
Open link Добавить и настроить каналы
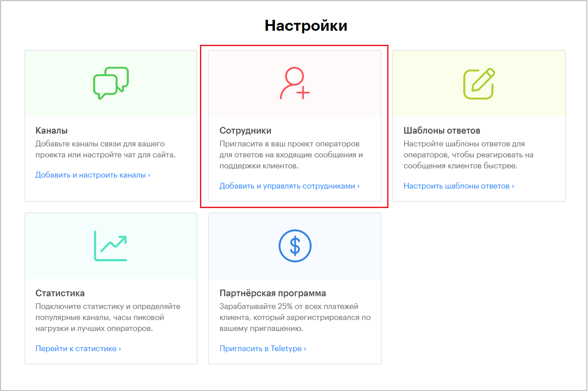pos(93,175)
